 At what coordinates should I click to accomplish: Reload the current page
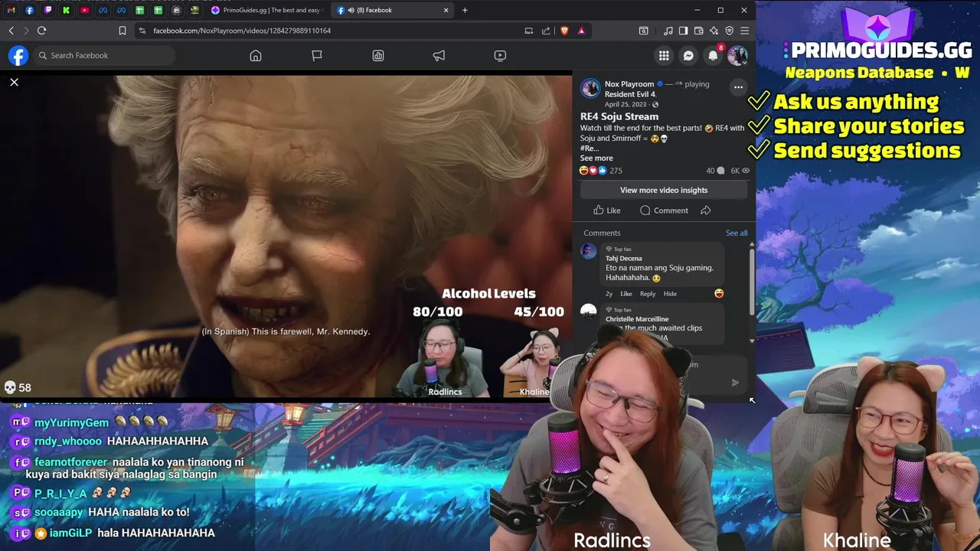41,31
